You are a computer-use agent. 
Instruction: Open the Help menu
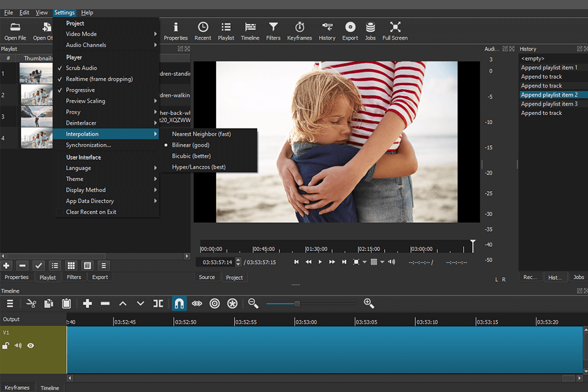pos(87,12)
